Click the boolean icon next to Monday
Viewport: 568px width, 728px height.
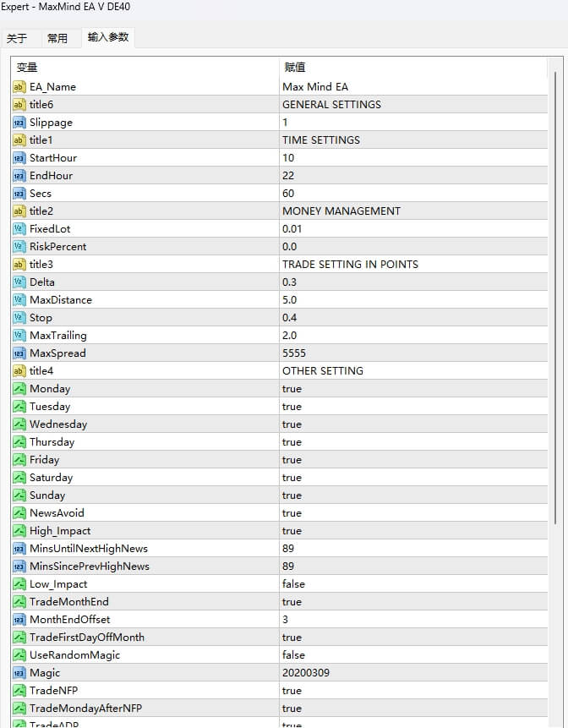19,388
